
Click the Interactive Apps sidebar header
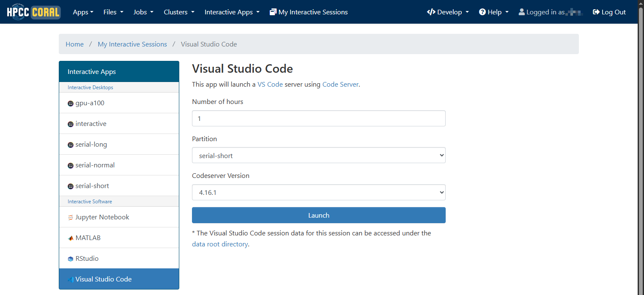[x=119, y=71]
